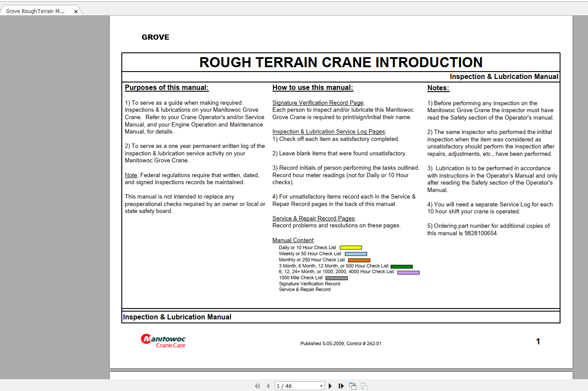This screenshot has height=391, width=588.
Task: Advance to the next page
Action: coord(330,386)
